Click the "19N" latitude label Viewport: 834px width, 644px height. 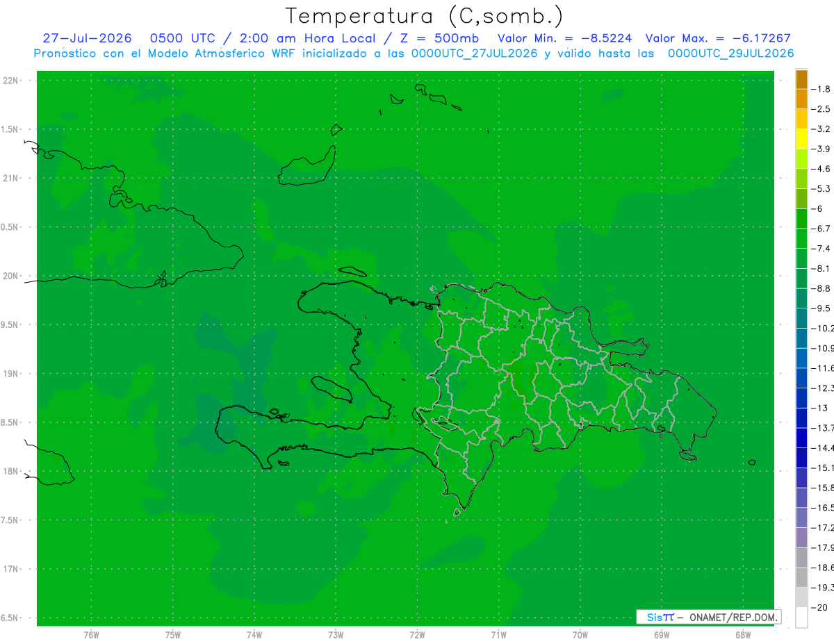pos(10,374)
